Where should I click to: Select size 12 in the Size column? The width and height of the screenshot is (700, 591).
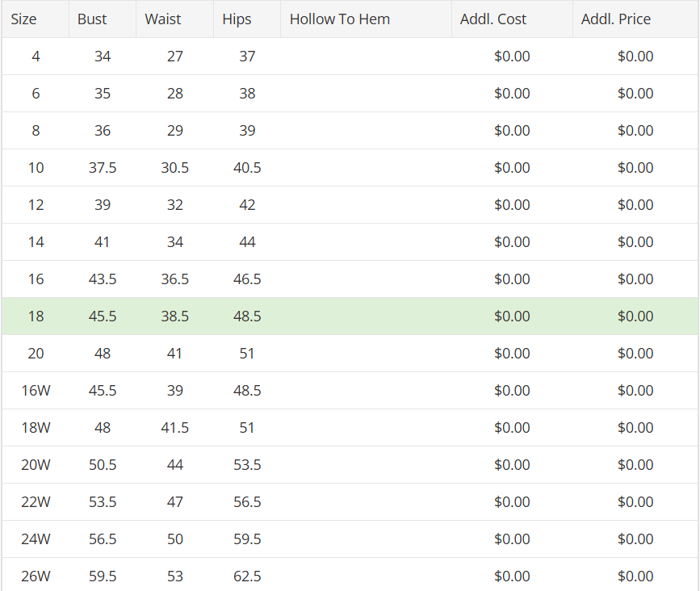point(36,204)
